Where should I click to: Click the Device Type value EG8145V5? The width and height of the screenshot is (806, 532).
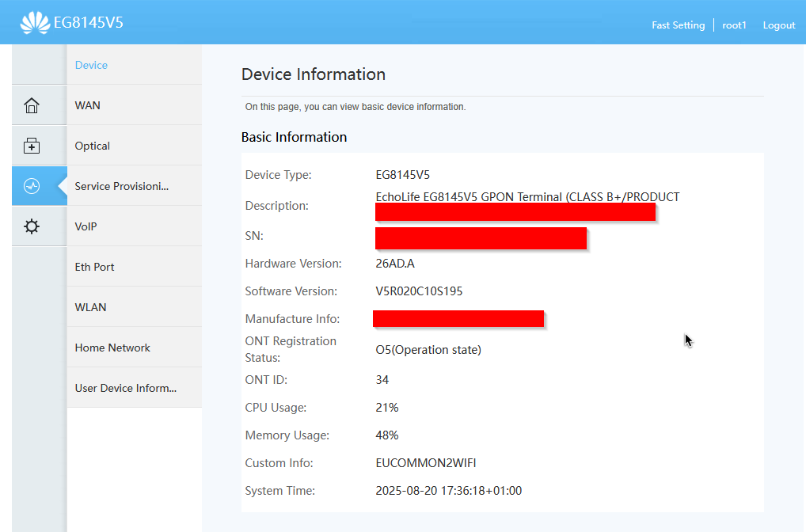tap(402, 175)
